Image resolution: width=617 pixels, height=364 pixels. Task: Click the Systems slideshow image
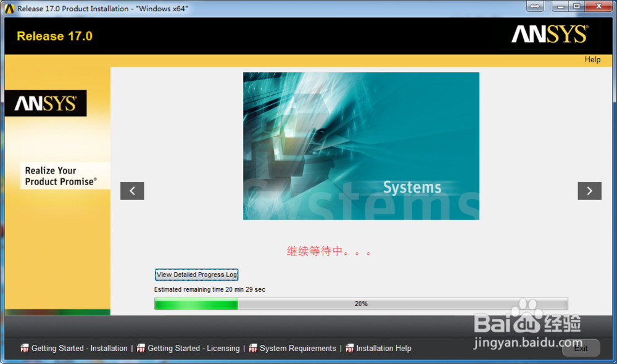tap(361, 146)
